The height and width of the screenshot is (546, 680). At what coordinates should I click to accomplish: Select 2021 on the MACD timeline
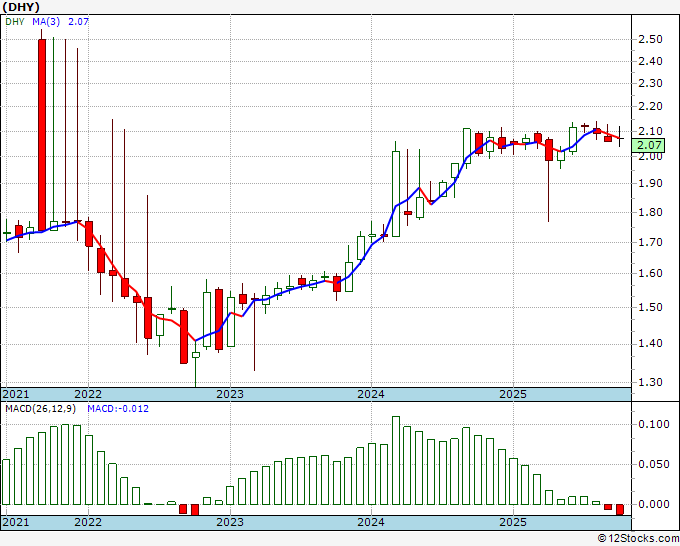16,522
